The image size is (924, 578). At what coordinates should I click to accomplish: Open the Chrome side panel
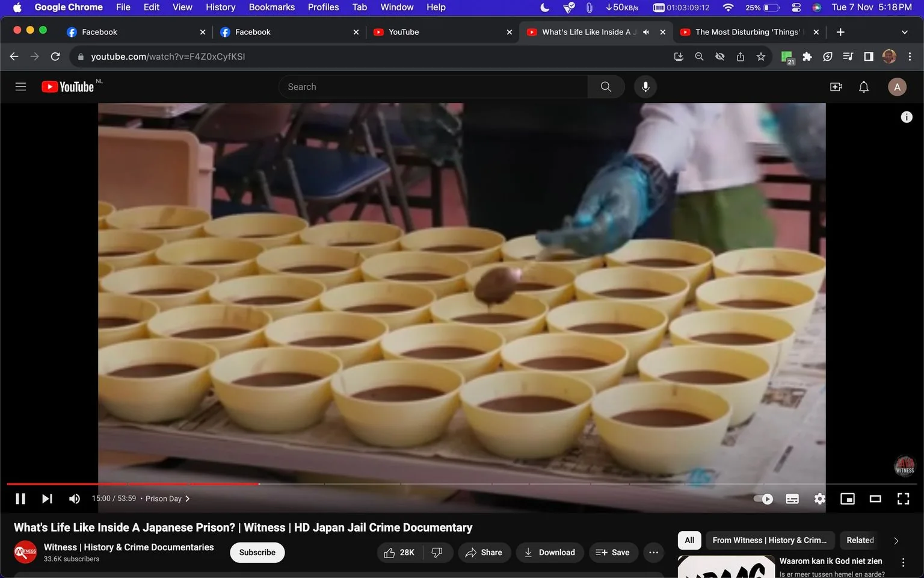point(869,57)
